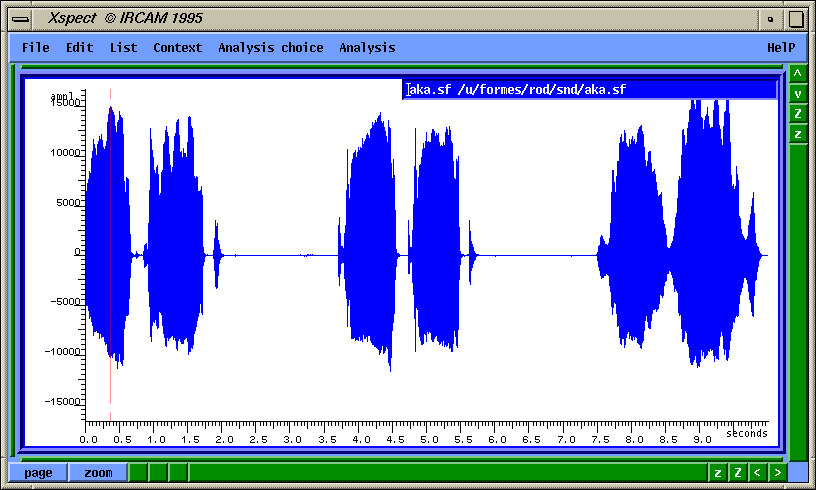816x490 pixels.
Task: Maximize the Xspect window
Action: click(x=796, y=19)
